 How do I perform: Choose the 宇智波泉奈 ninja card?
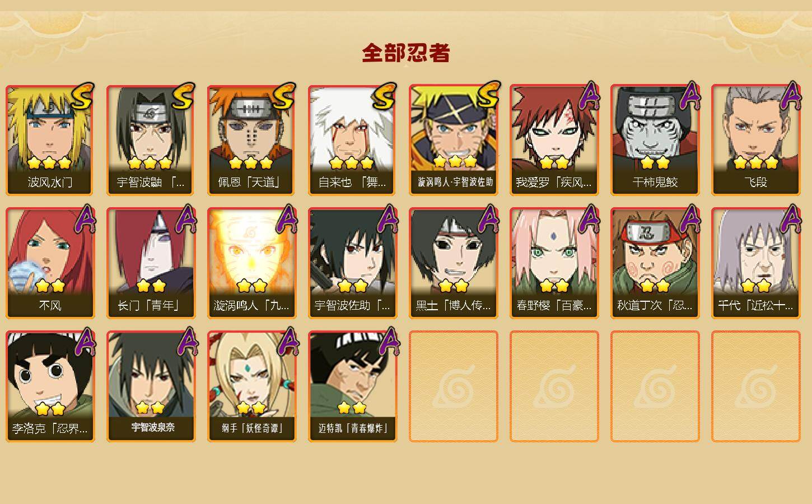click(151, 386)
